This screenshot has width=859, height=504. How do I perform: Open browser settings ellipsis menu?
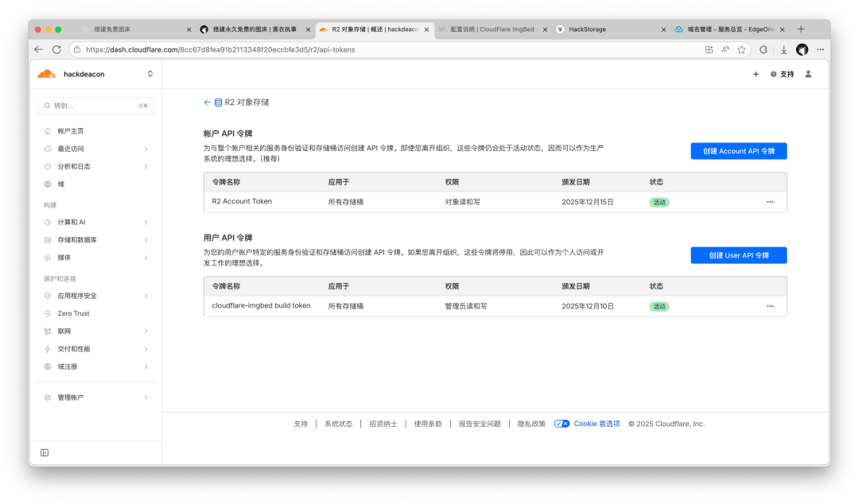pos(820,49)
